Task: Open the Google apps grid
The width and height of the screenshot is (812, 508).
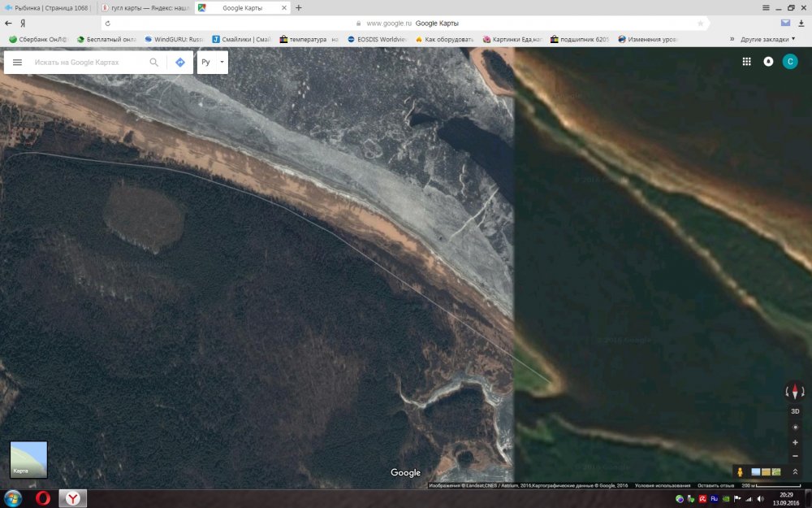Action: 746,62
